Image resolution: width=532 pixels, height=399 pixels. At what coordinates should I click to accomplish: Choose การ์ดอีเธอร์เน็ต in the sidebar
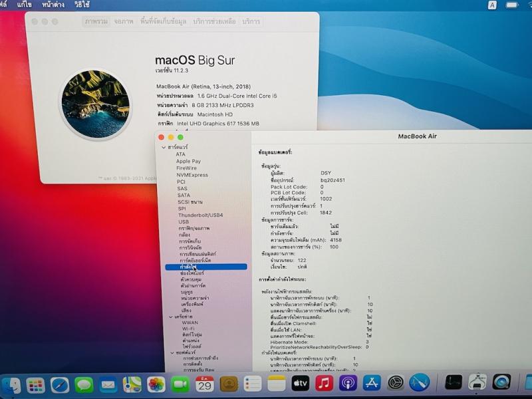196,260
